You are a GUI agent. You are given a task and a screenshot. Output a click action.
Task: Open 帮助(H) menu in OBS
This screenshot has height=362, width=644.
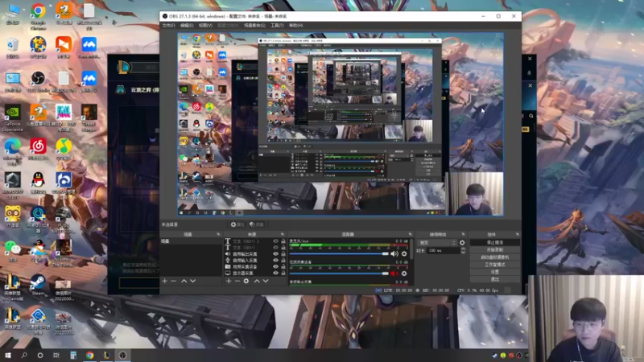click(x=295, y=26)
